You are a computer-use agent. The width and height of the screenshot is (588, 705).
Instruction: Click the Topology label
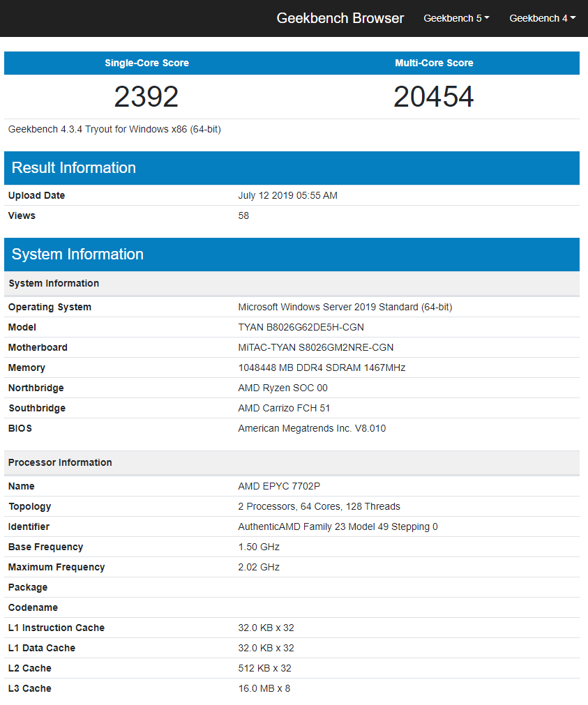(x=29, y=507)
